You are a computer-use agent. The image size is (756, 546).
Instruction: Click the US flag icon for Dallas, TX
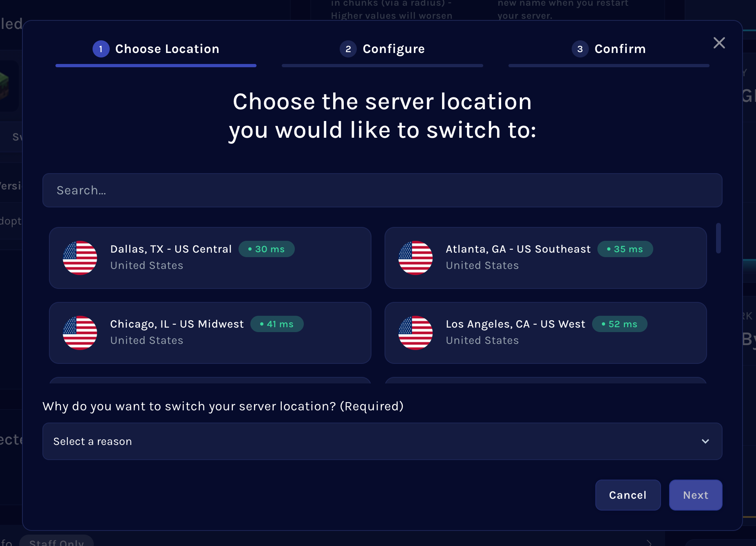[x=80, y=258]
